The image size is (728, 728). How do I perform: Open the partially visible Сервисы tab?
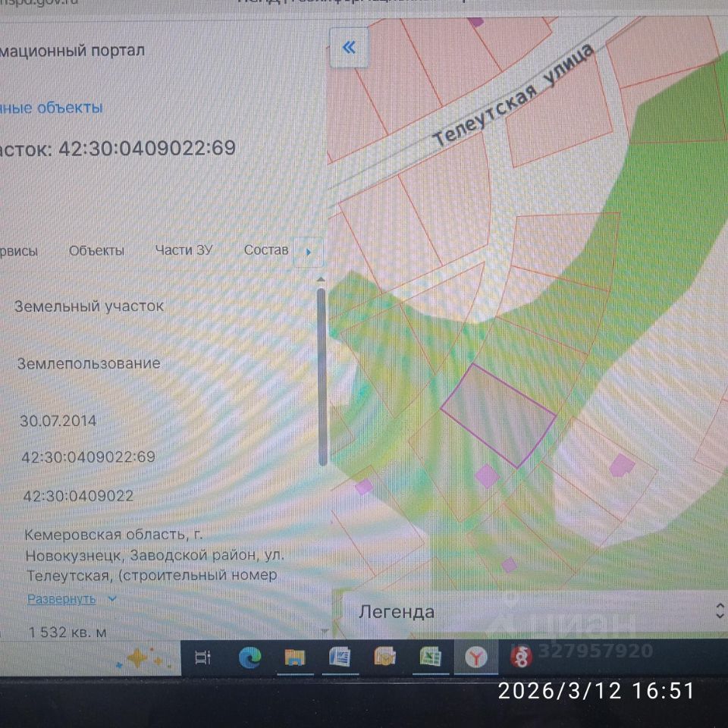[18, 251]
